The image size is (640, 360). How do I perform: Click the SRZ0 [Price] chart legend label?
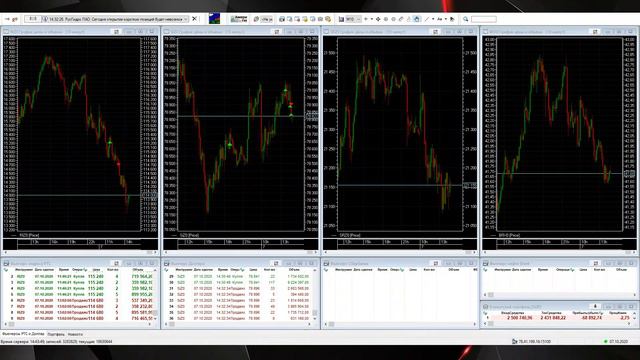350,236
